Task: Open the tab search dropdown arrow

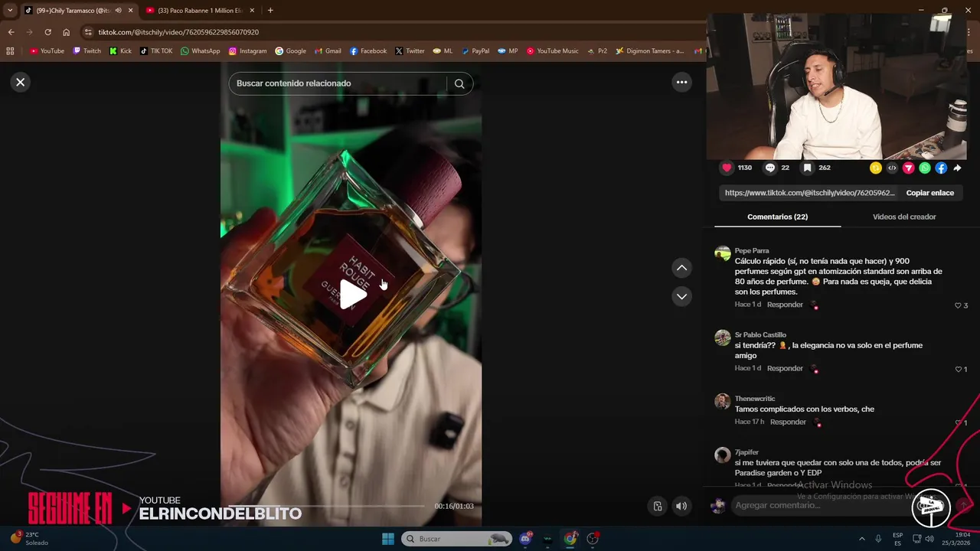Action: (10, 11)
